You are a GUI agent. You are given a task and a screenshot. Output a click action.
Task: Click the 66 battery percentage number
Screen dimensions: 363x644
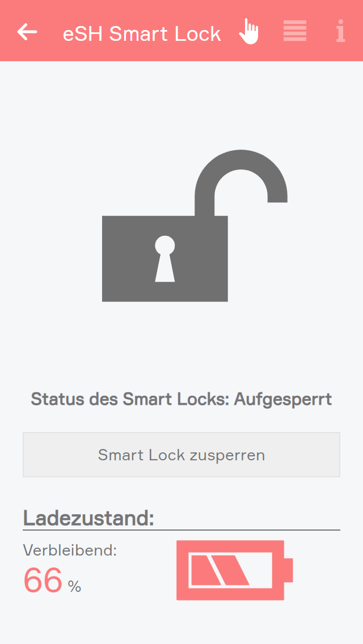tap(43, 581)
